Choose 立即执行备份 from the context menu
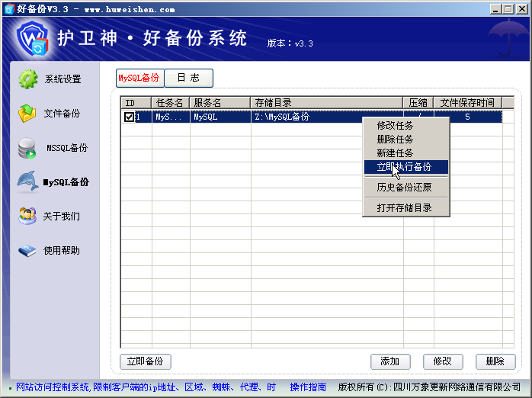Image resolution: width=532 pixels, height=398 pixels. point(406,167)
